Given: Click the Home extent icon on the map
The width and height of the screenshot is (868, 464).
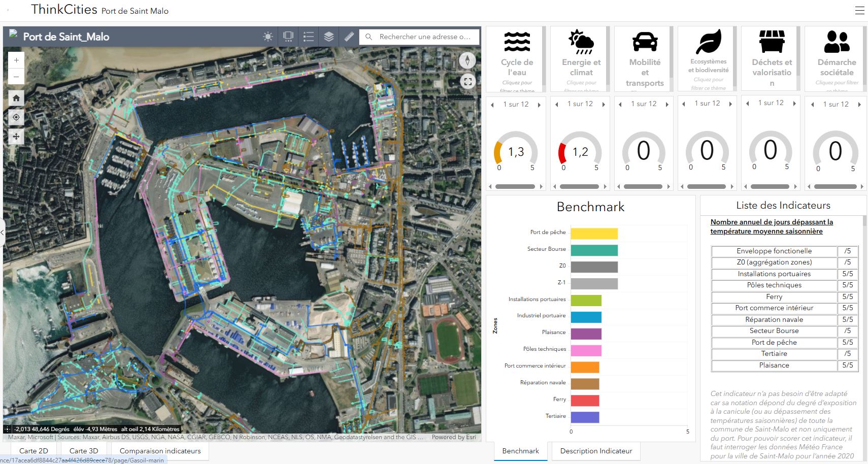Looking at the screenshot, I should (16, 97).
